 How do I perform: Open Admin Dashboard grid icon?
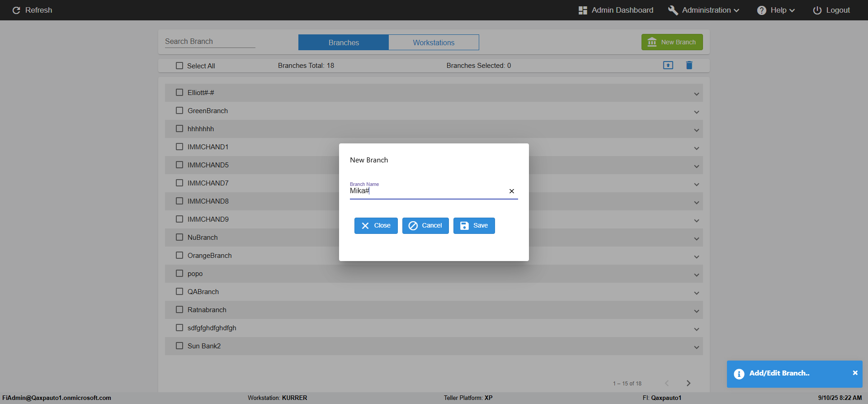click(x=583, y=10)
